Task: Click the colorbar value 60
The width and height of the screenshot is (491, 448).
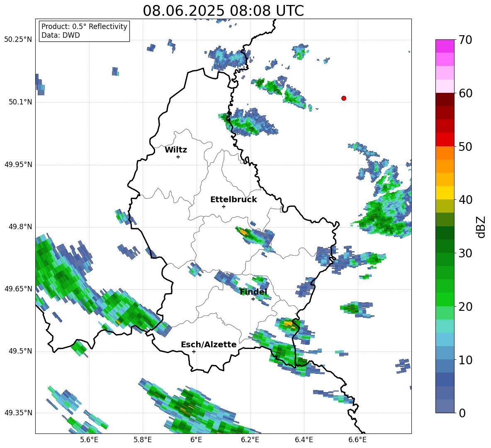Action: [465, 93]
